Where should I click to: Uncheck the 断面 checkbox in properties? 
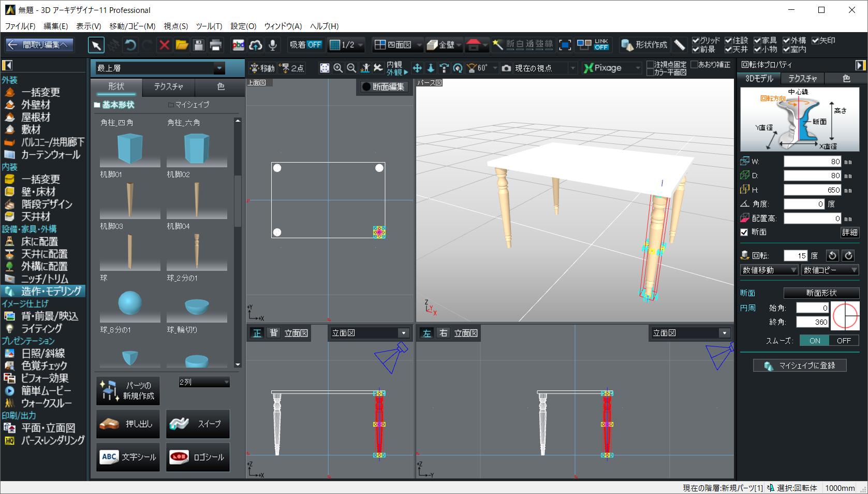(744, 232)
